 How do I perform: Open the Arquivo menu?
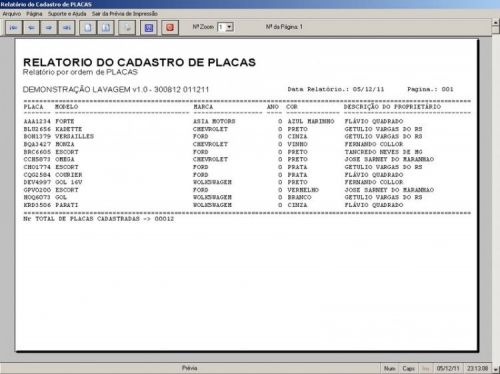[12, 14]
